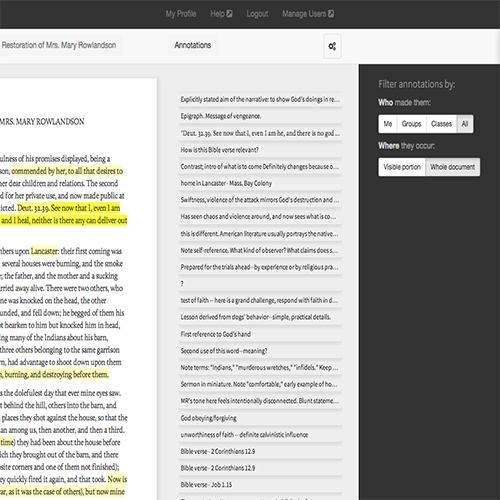This screenshot has width=500, height=500.
Task: Select annotation 'MR's tone here feels intentionally disconnected'
Action: click(x=260, y=401)
